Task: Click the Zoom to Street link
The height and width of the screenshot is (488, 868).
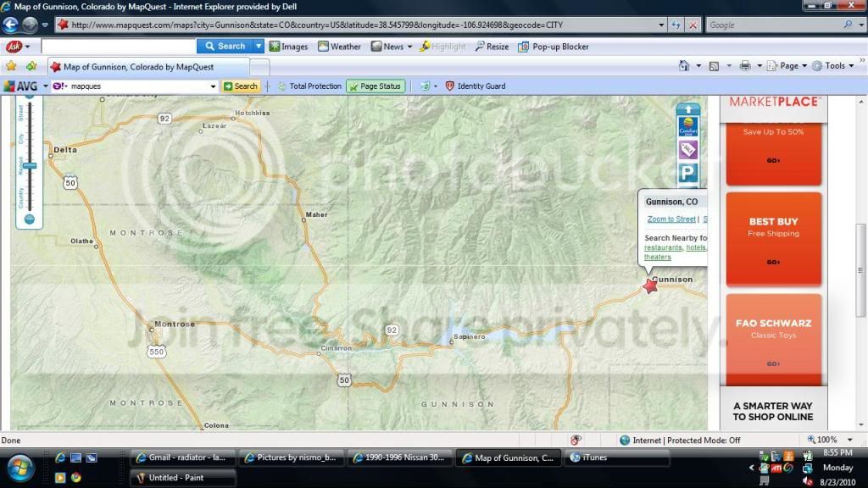Action: point(671,219)
